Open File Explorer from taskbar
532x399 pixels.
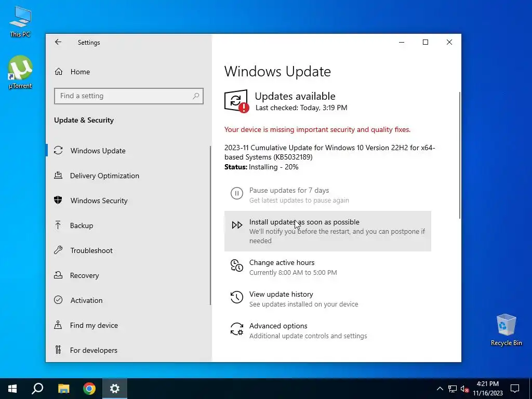[x=63, y=389]
